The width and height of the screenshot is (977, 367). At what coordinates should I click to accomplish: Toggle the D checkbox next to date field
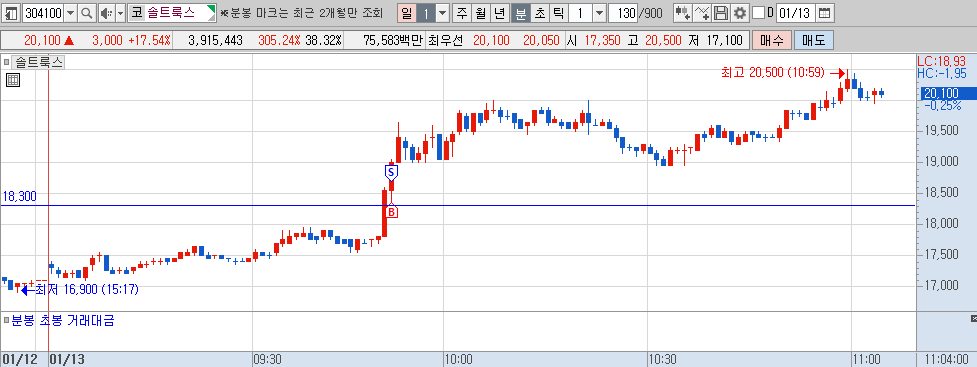point(758,12)
